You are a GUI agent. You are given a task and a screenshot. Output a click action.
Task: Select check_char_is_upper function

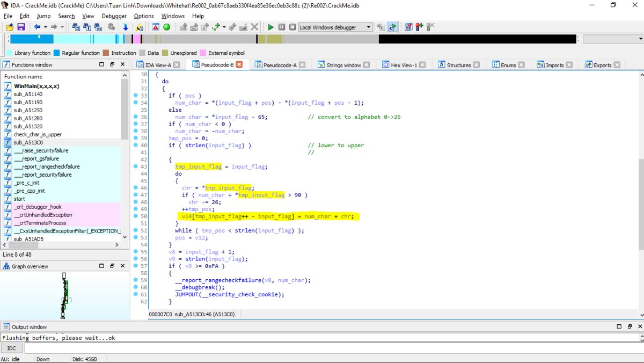[38, 134]
